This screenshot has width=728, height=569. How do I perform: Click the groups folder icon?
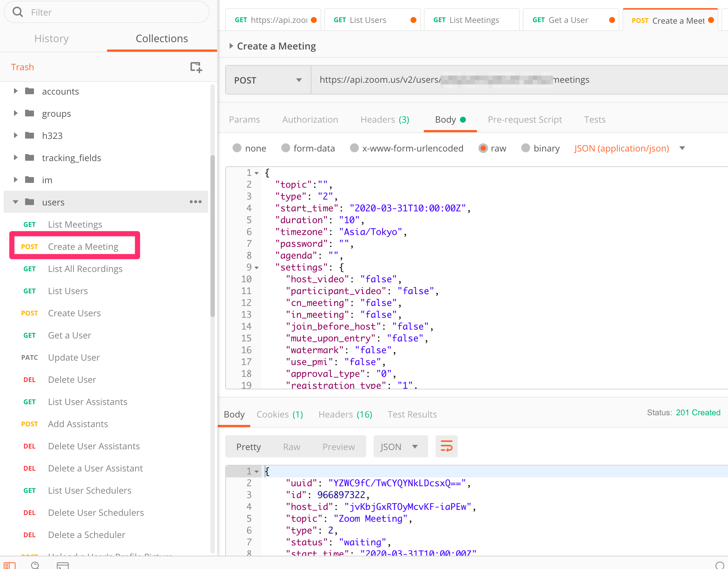click(x=30, y=113)
